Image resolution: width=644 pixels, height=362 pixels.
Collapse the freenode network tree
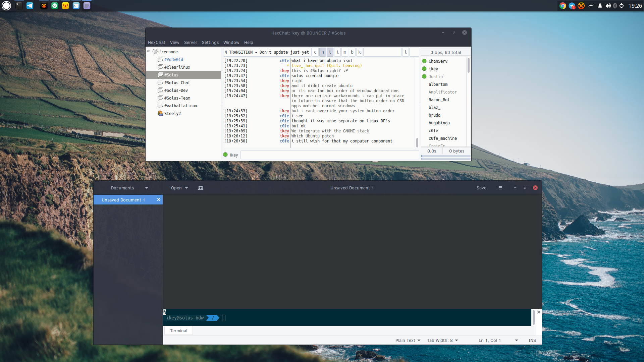click(149, 52)
